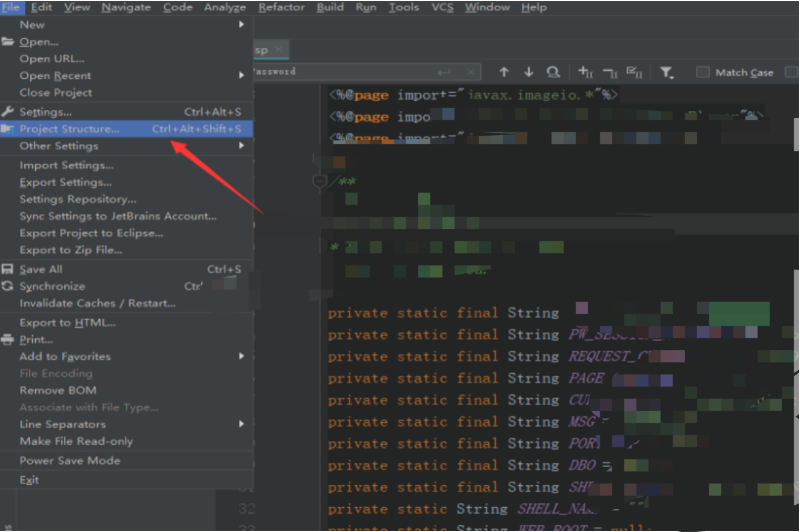Image resolution: width=800 pixels, height=532 pixels.
Task: Go to previous search occurrence arrow
Action: pos(504,72)
